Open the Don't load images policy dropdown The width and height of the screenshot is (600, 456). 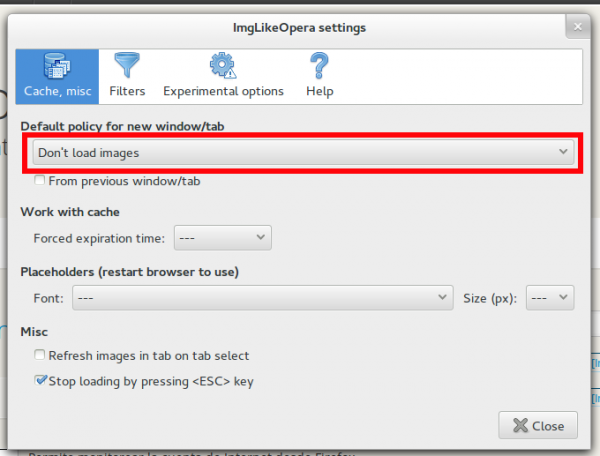[303, 152]
